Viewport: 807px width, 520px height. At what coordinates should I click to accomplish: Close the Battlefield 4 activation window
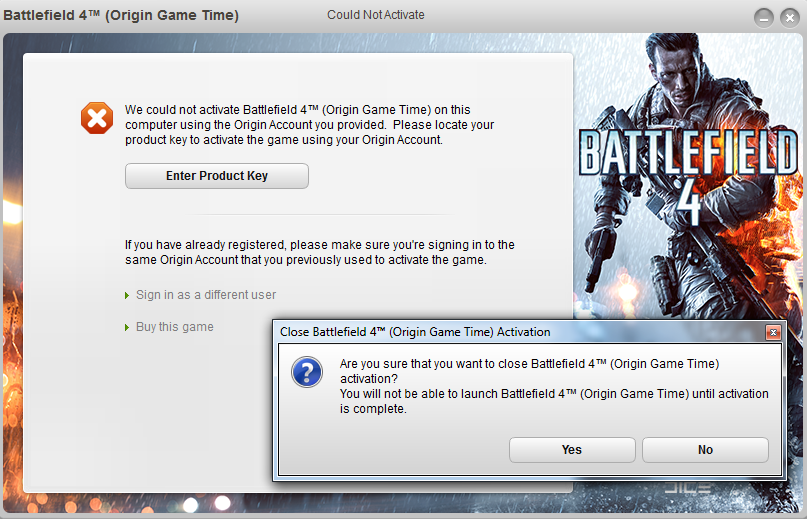pos(790,19)
